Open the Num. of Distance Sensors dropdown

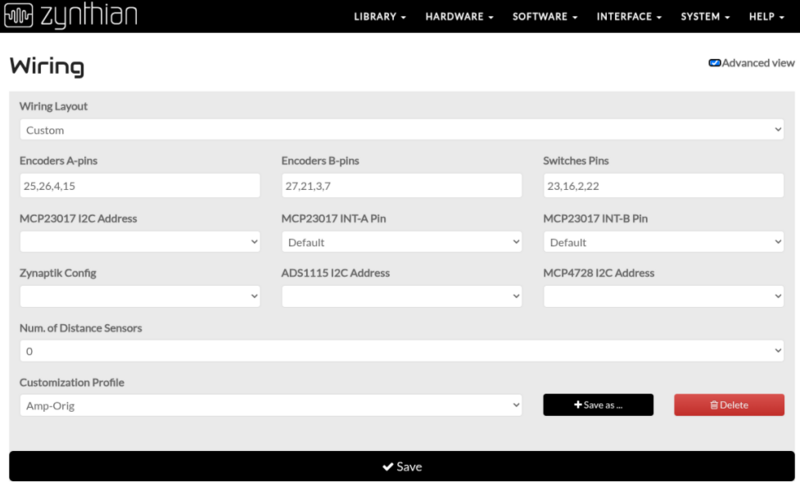[x=401, y=351]
